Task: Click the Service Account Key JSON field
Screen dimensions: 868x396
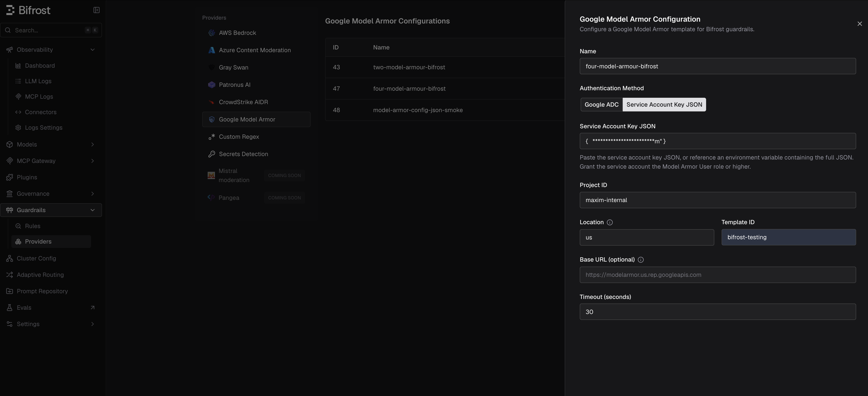Action: [x=718, y=141]
